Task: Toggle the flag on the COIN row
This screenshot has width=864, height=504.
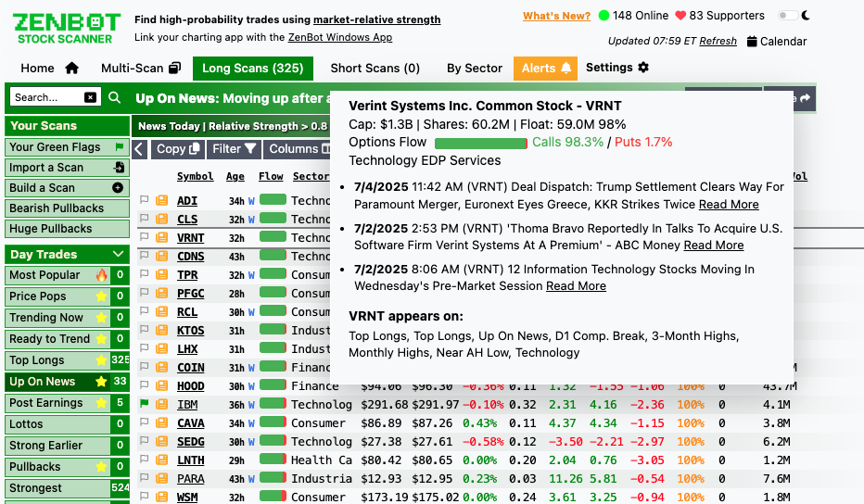Action: pos(145,367)
